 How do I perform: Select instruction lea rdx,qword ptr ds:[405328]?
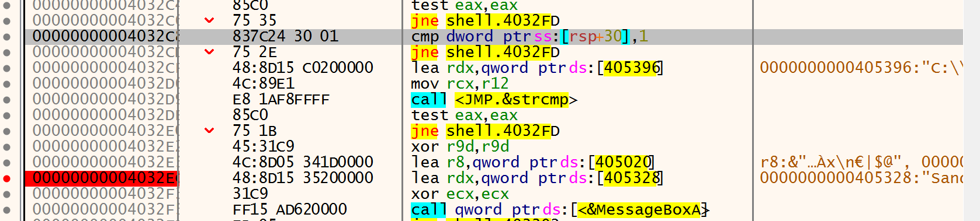537,178
